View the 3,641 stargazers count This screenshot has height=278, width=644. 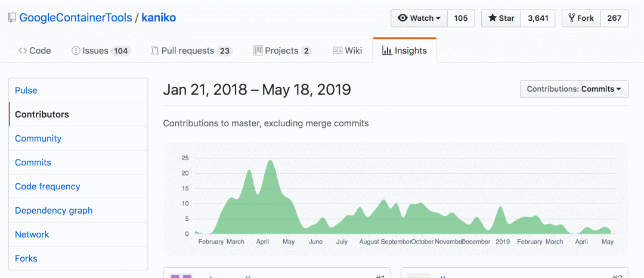click(x=538, y=18)
